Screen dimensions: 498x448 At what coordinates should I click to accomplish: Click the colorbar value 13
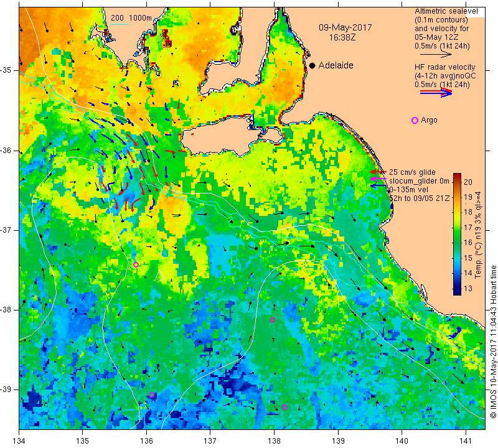point(468,289)
